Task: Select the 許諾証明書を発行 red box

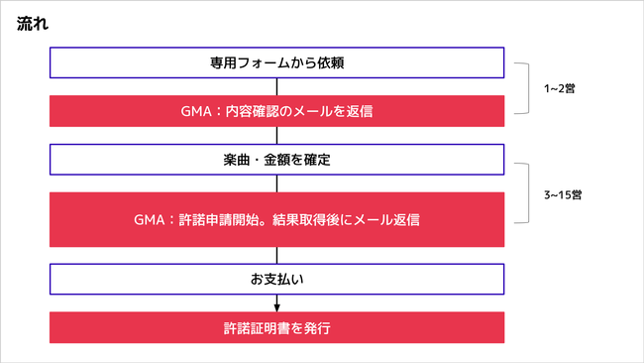Action: 276,327
